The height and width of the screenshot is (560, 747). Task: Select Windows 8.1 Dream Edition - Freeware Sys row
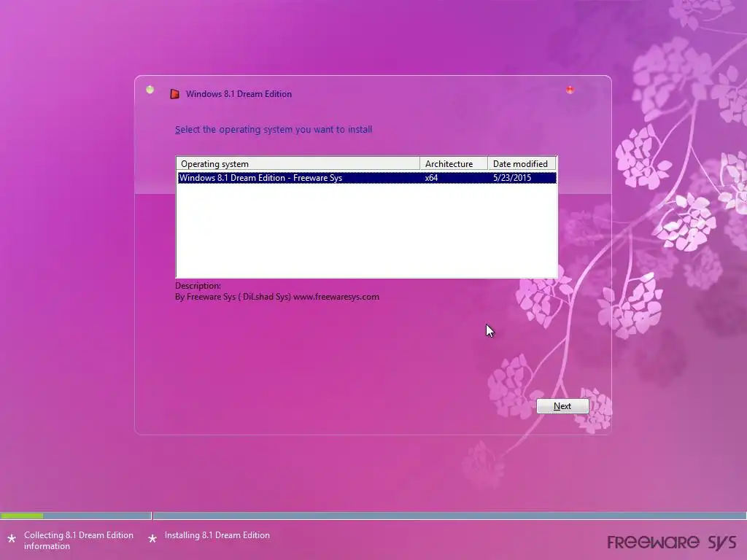pos(366,178)
